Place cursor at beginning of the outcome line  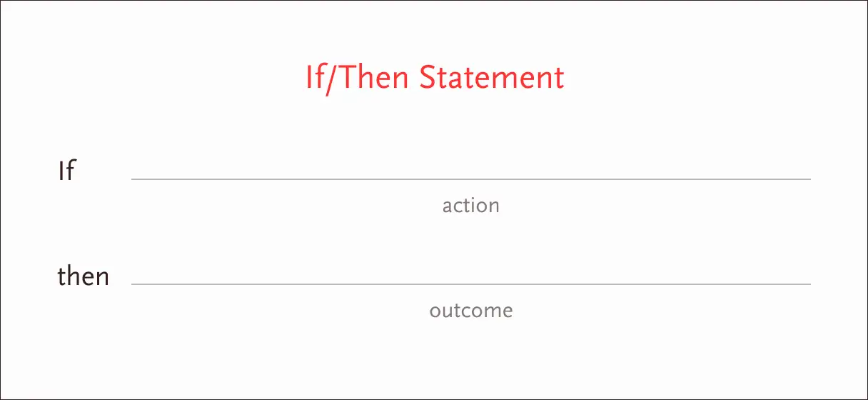pos(133,284)
